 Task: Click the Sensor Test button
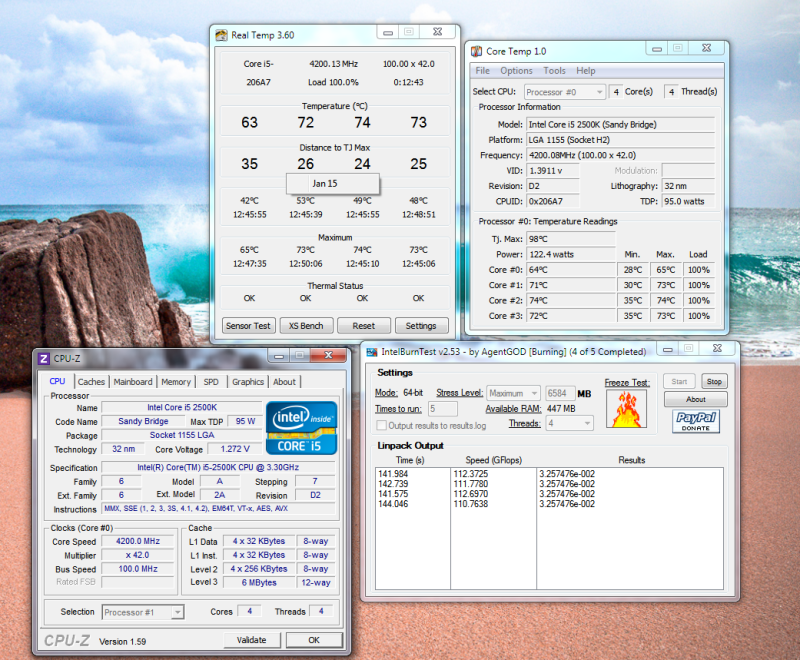[x=248, y=325]
